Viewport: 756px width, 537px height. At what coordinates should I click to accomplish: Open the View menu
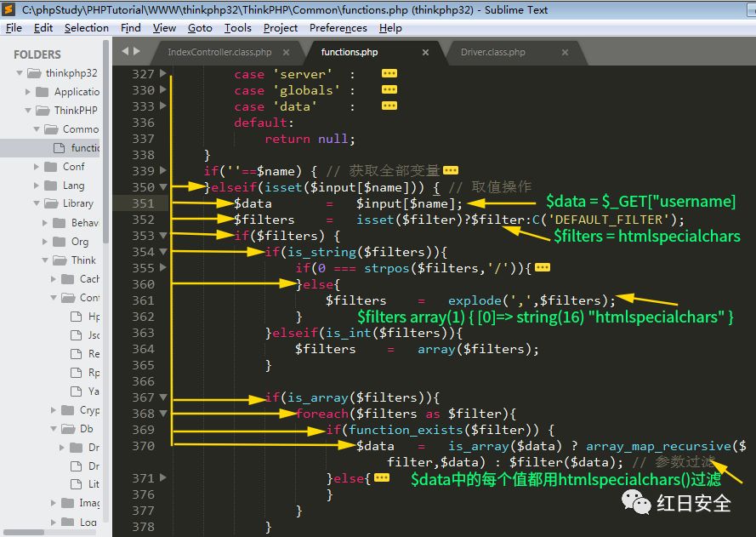click(164, 28)
